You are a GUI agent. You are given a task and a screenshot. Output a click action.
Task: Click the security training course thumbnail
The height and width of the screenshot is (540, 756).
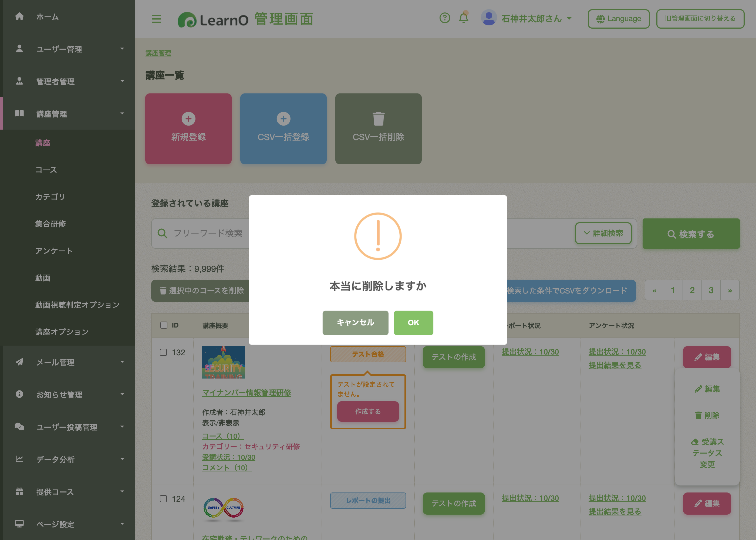pyautogui.click(x=223, y=362)
